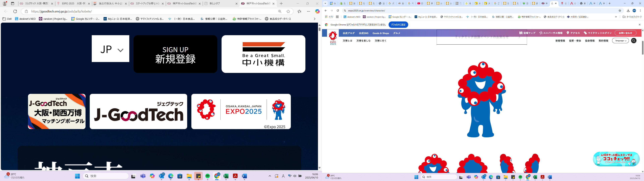Click the Edge reload page icon
The image size is (644, 181).
click(x=15, y=12)
